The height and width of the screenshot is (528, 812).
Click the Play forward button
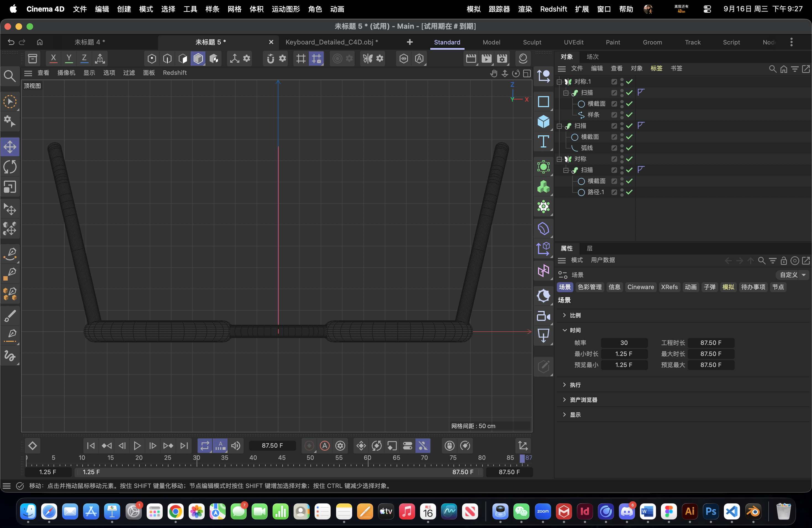tap(137, 445)
